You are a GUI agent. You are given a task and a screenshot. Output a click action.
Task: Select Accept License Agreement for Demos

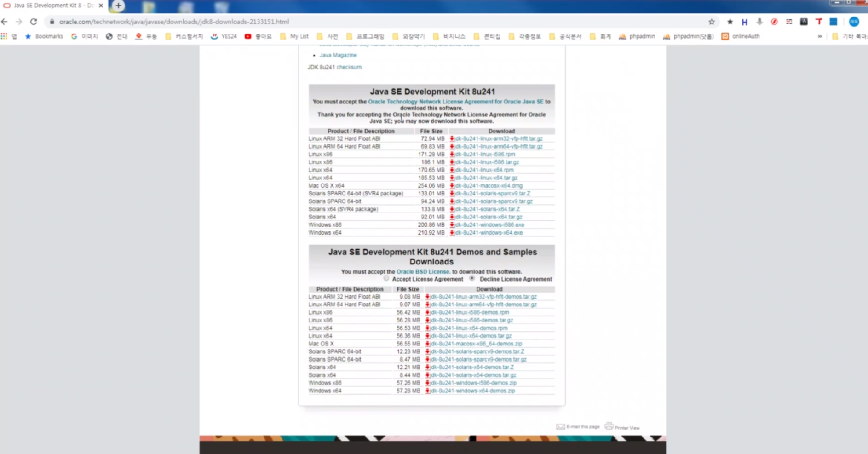386,278
